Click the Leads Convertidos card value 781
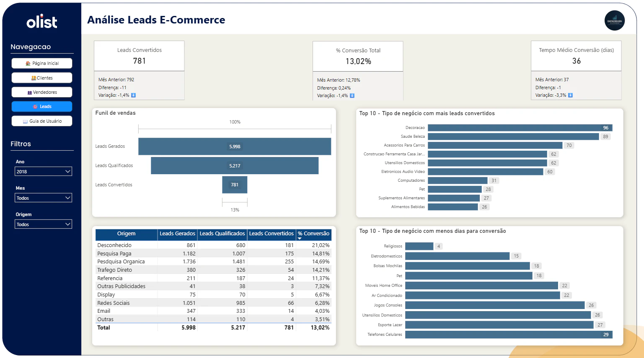The image size is (644, 358). click(140, 61)
